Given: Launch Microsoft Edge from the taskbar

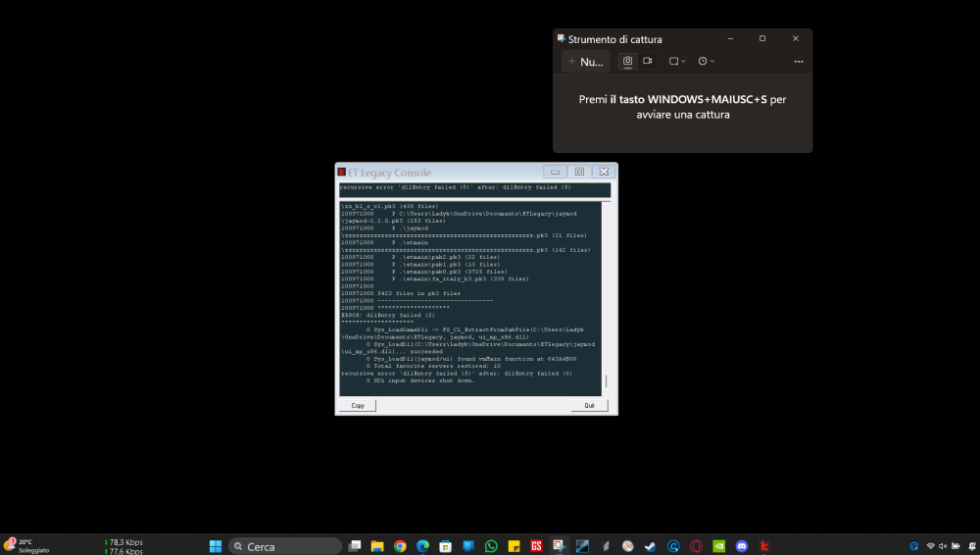Looking at the screenshot, I should click(x=423, y=546).
